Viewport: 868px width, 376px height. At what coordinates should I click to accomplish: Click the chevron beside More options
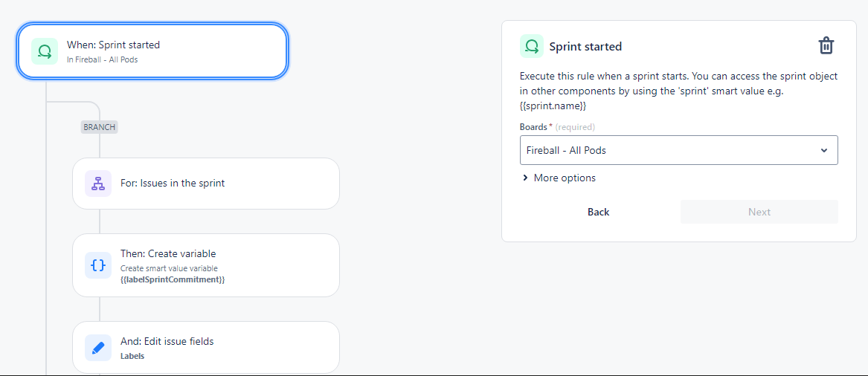coord(525,178)
